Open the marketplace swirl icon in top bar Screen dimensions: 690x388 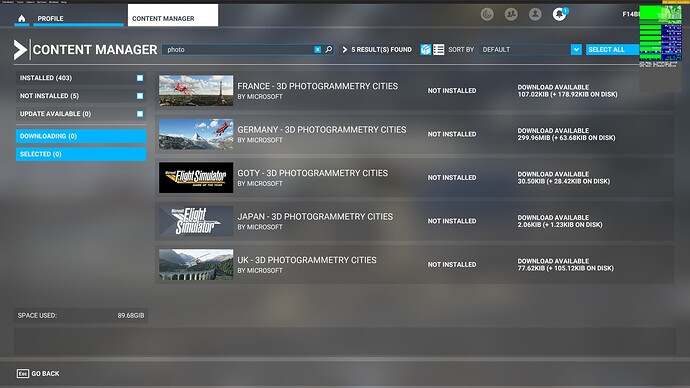487,15
